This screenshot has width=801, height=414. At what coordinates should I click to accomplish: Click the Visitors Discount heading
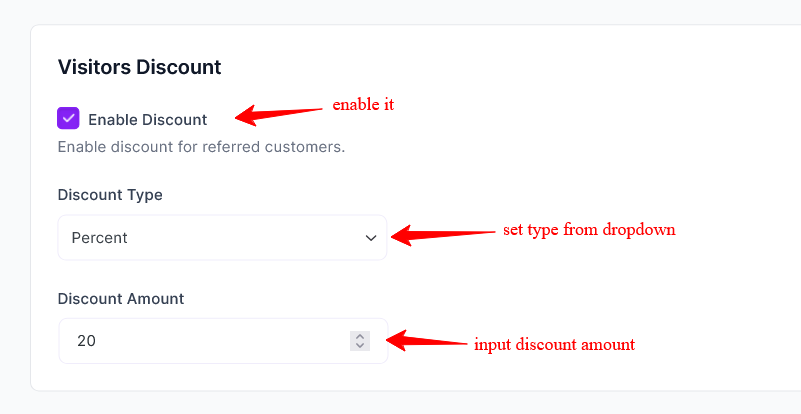coord(139,67)
